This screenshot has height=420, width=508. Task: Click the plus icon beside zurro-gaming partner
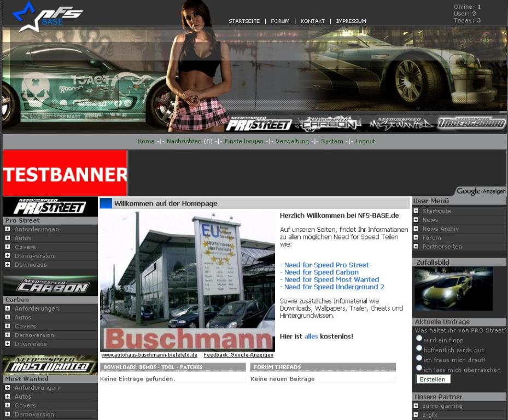click(x=416, y=406)
